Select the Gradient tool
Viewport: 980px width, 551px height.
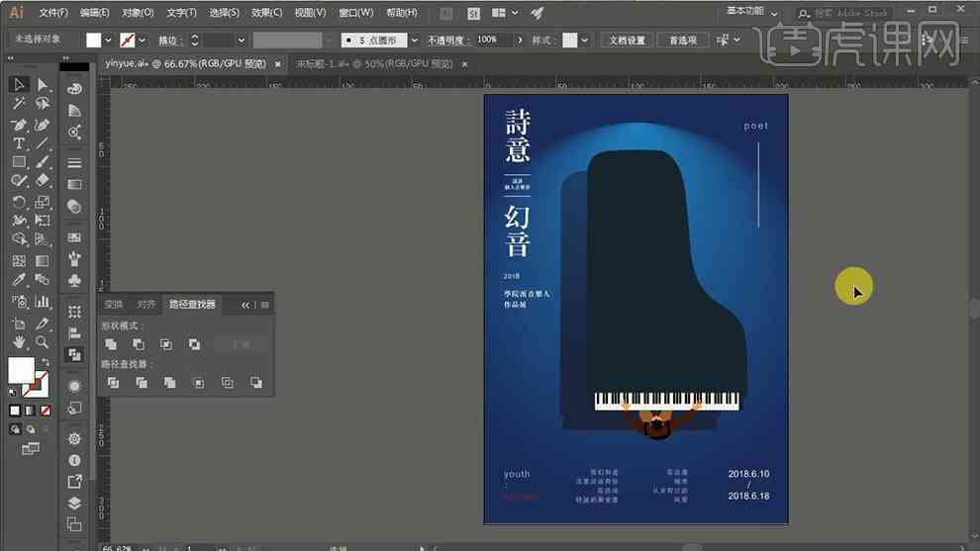[x=42, y=261]
